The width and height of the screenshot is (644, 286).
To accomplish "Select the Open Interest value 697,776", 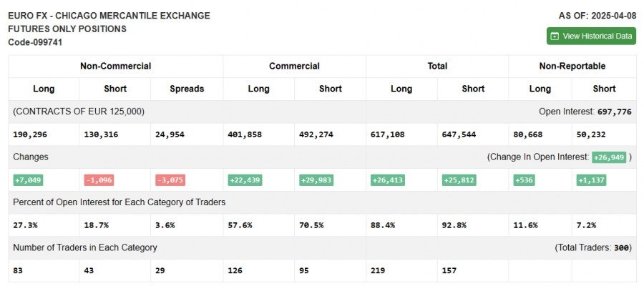I will point(614,112).
